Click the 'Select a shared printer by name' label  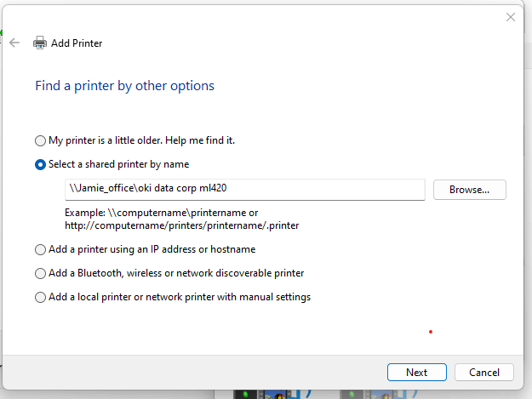pyautogui.click(x=119, y=164)
